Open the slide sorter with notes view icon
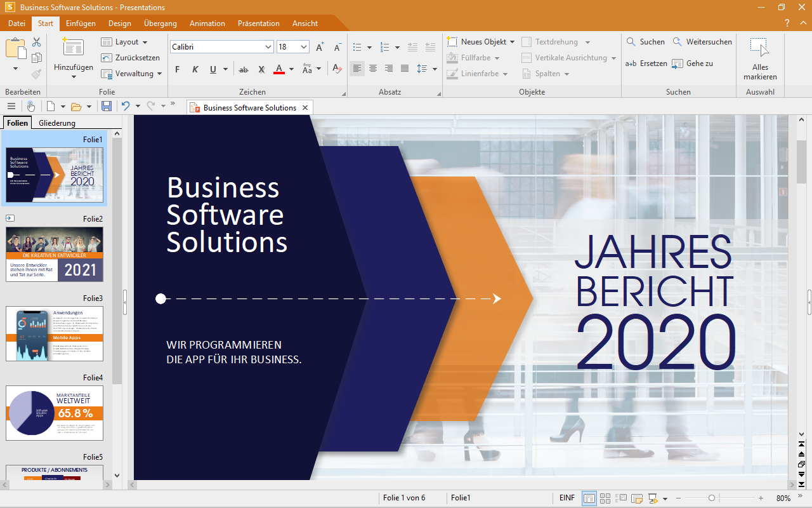 pyautogui.click(x=621, y=498)
